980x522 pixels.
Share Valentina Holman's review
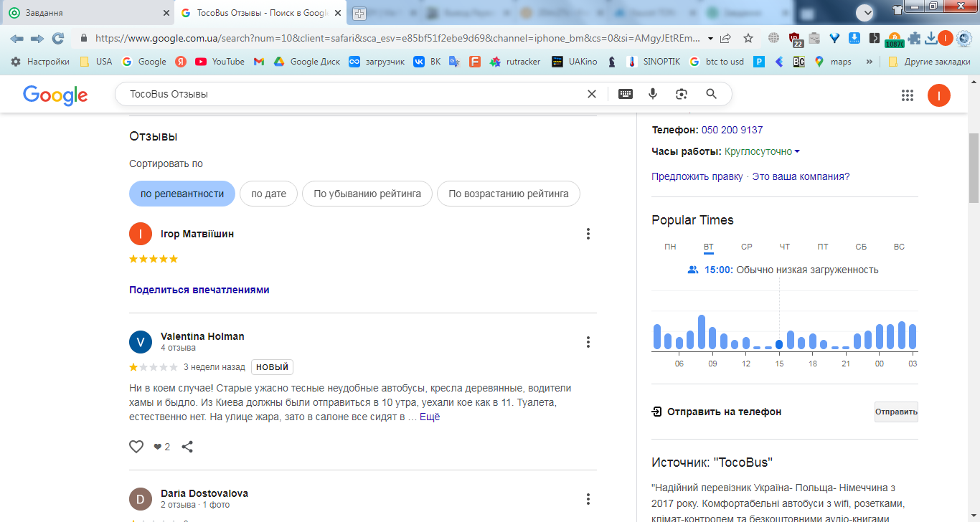tap(187, 447)
